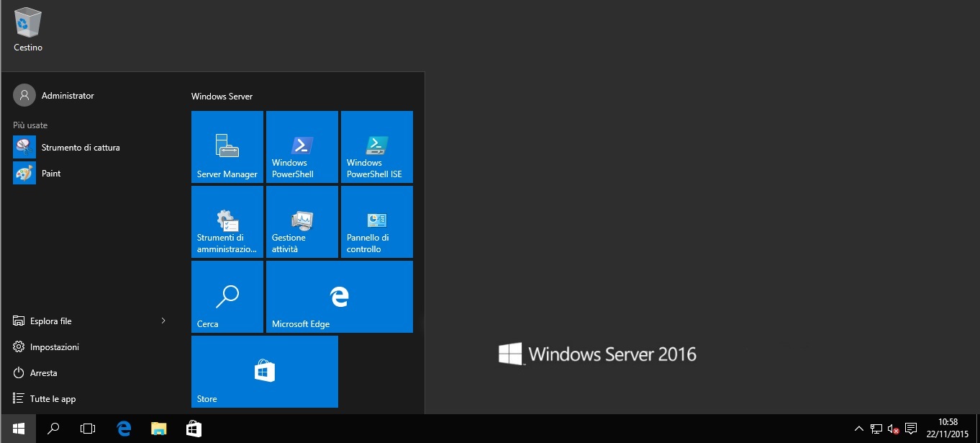Click the Cerca tile
The height and width of the screenshot is (443, 980).
227,297
